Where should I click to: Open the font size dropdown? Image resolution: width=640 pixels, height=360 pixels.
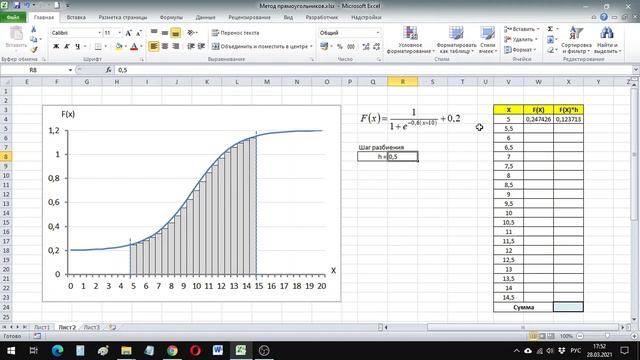[120, 33]
